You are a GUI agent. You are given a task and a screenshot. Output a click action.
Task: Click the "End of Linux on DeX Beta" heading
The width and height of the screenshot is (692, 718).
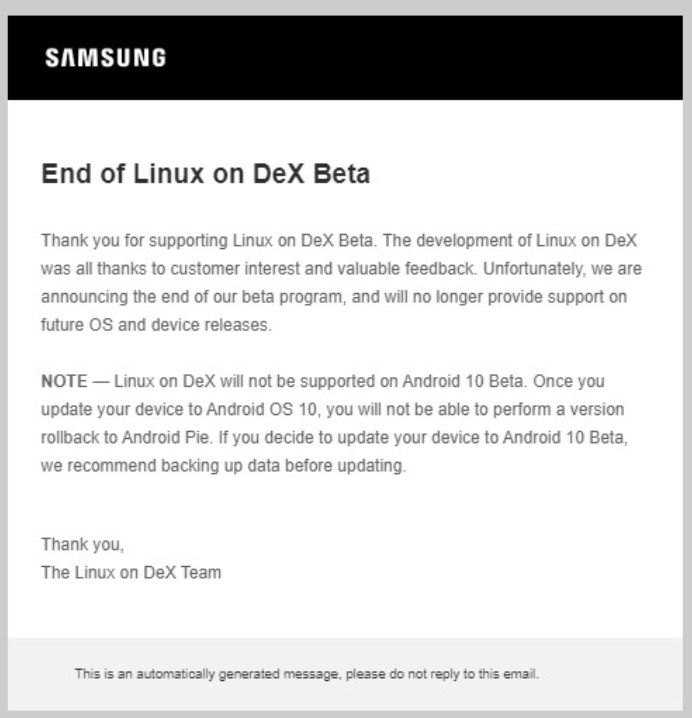click(205, 174)
